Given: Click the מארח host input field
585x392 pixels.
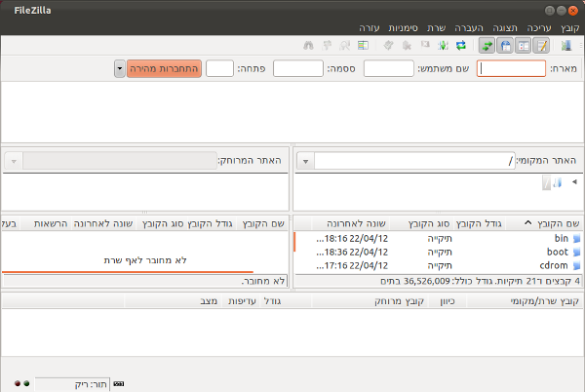Looking at the screenshot, I should click(x=511, y=68).
